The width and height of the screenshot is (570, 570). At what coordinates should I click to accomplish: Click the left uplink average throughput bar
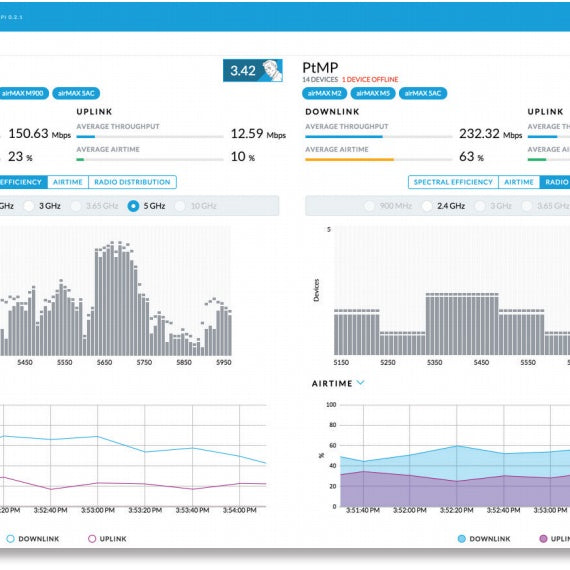tap(150, 137)
